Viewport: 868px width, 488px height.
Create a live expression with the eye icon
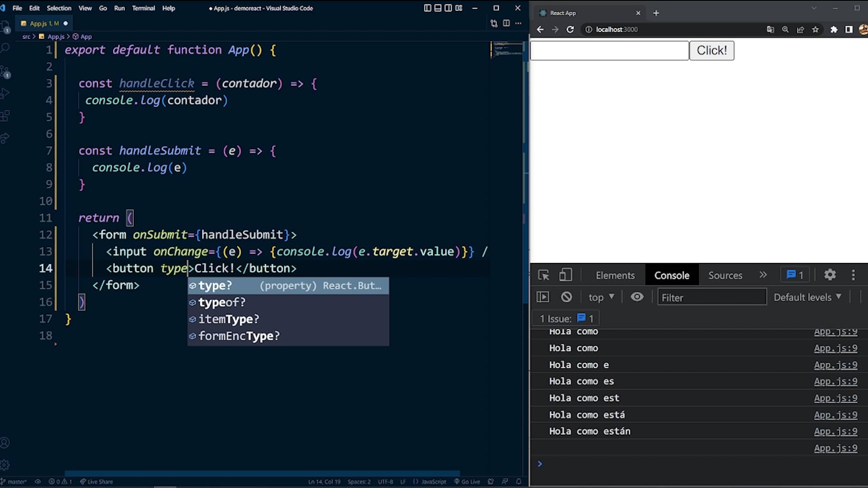(637, 297)
